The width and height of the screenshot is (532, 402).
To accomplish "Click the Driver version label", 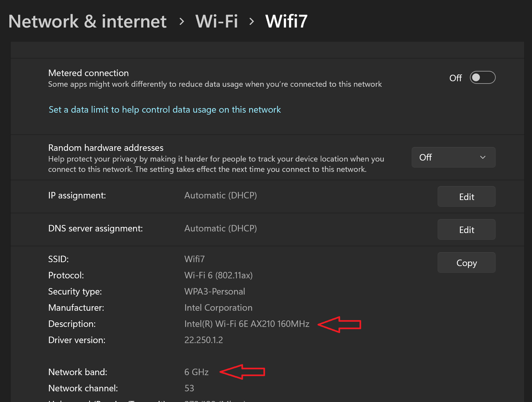I will [x=77, y=340].
